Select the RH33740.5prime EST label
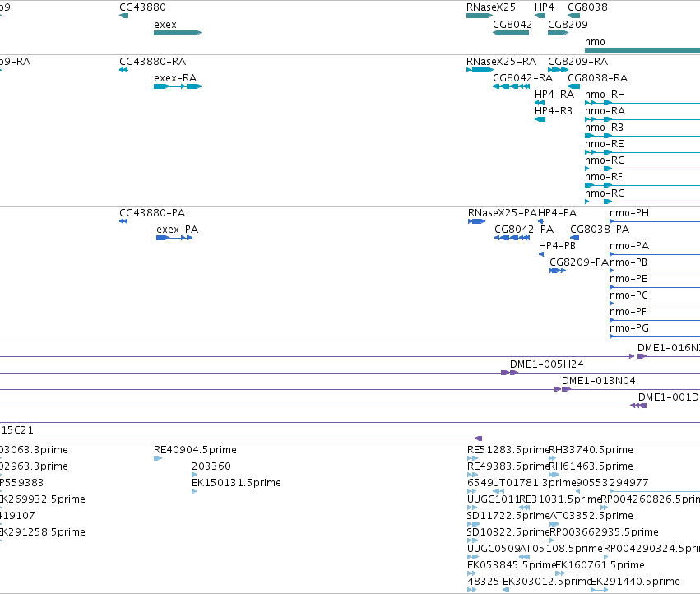This screenshot has width=700, height=594. pos(591,450)
